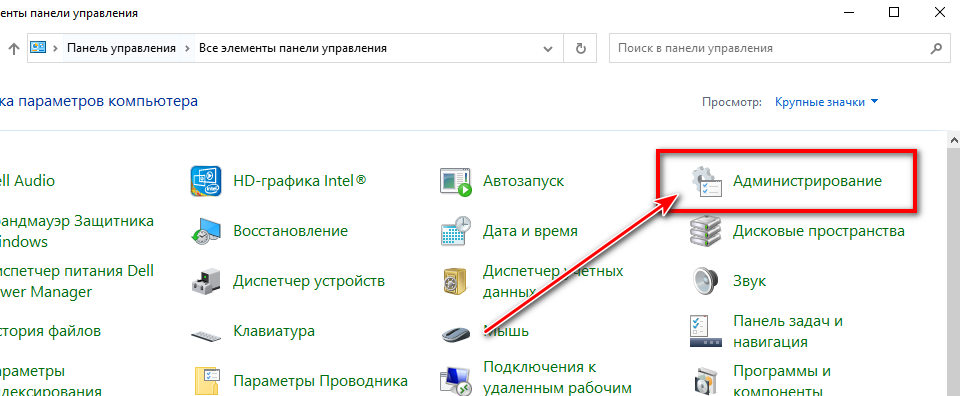960x396 pixels.
Task: Maximize the control panel window
Action: click(894, 12)
